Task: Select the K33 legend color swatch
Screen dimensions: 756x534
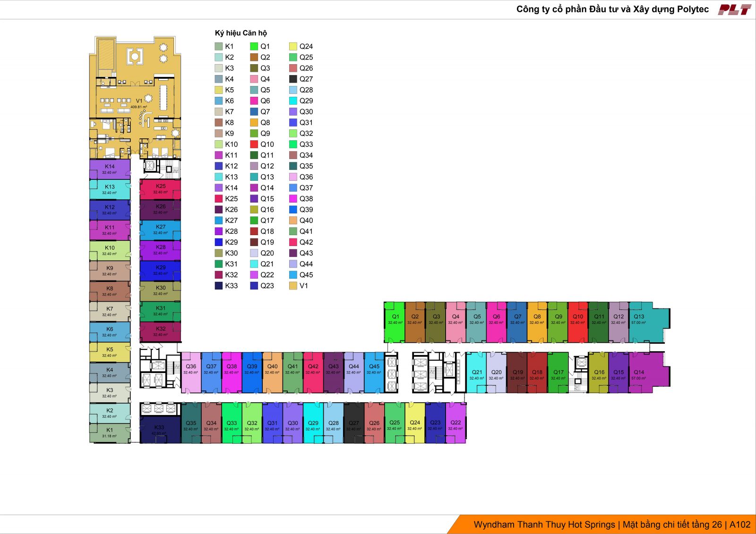Action: [x=218, y=286]
